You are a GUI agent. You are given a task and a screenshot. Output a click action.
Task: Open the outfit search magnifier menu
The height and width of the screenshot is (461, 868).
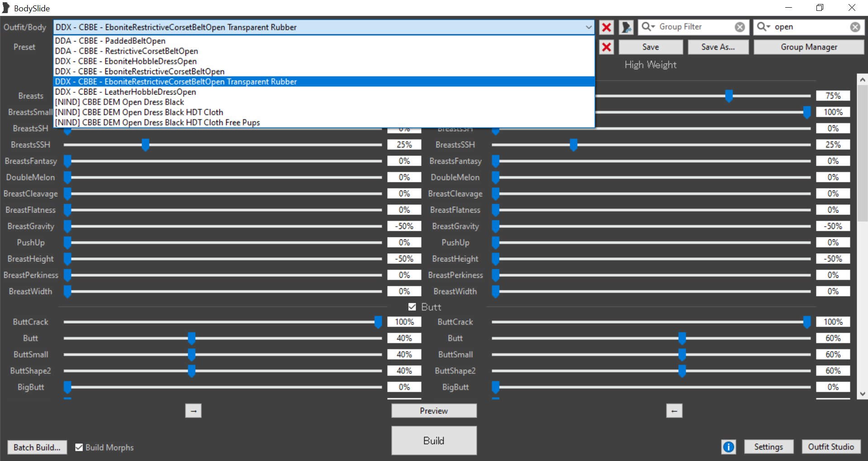coord(764,27)
